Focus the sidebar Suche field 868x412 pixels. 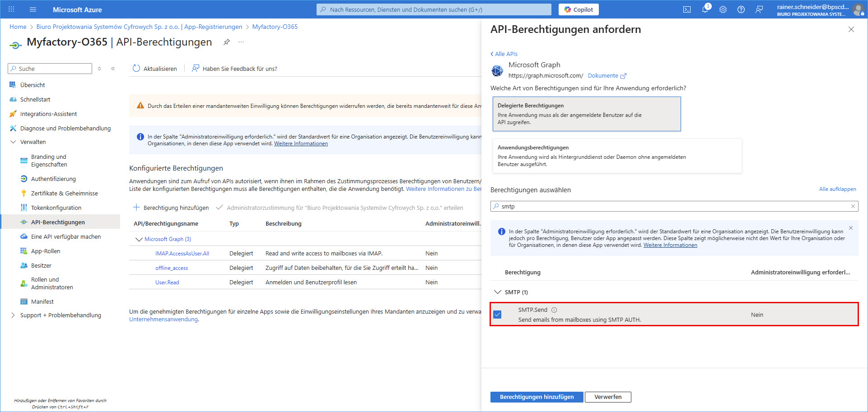50,69
